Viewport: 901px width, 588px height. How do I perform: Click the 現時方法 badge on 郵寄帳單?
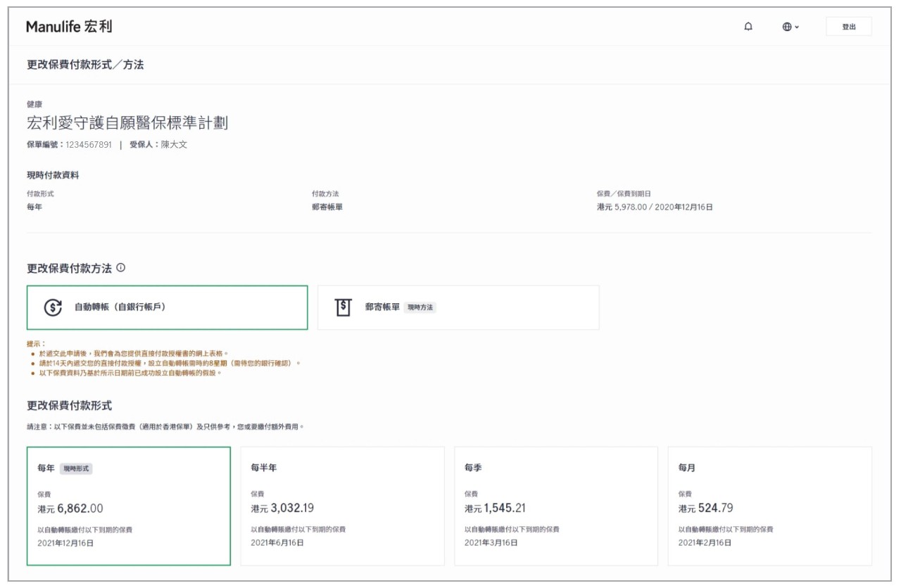click(420, 307)
